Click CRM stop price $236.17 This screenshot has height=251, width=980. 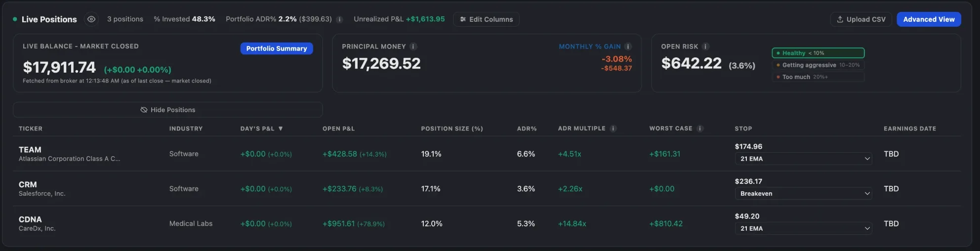coord(748,181)
